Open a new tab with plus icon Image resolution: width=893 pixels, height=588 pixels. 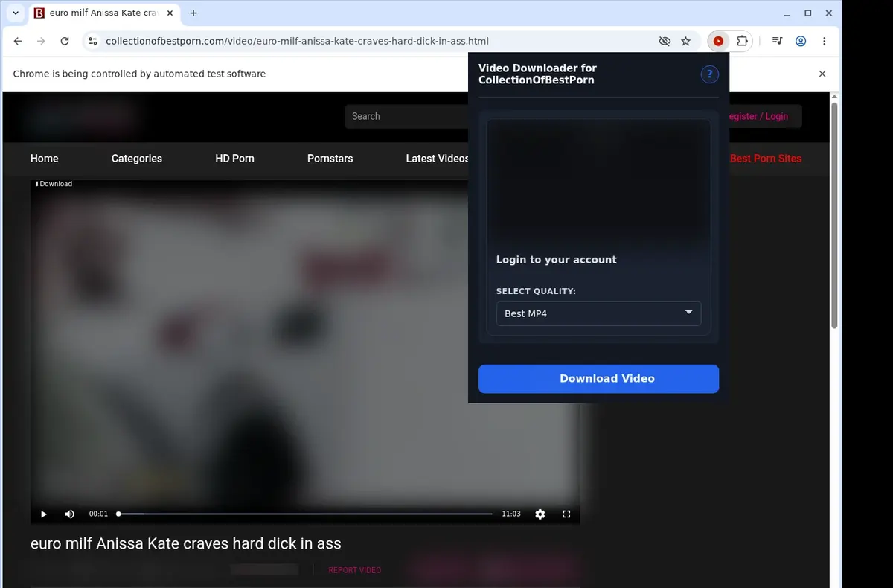tap(193, 13)
